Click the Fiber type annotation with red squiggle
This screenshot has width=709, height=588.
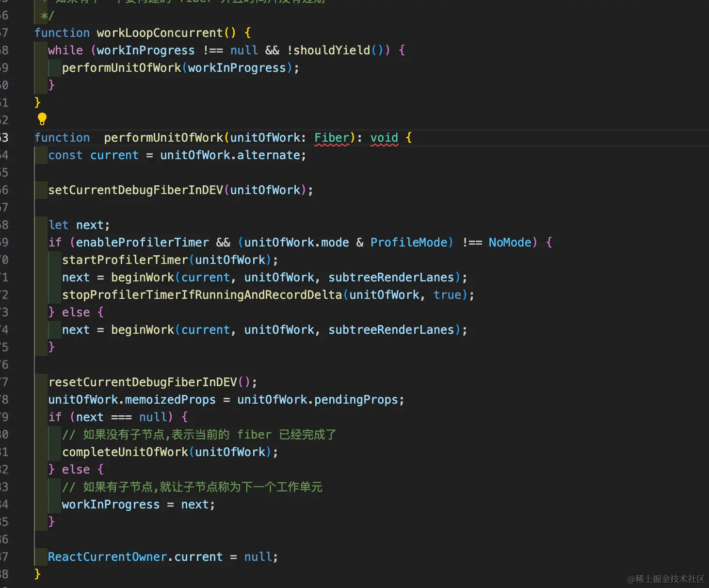[332, 138]
